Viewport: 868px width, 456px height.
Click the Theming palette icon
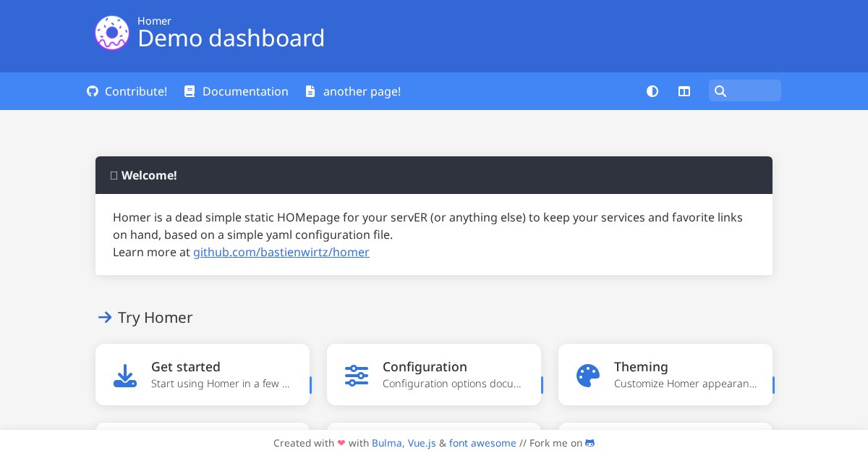(x=588, y=376)
